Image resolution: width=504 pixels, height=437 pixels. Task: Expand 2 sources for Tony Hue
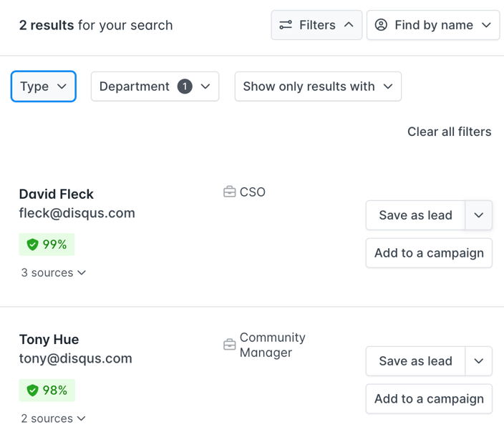pyautogui.click(x=53, y=418)
